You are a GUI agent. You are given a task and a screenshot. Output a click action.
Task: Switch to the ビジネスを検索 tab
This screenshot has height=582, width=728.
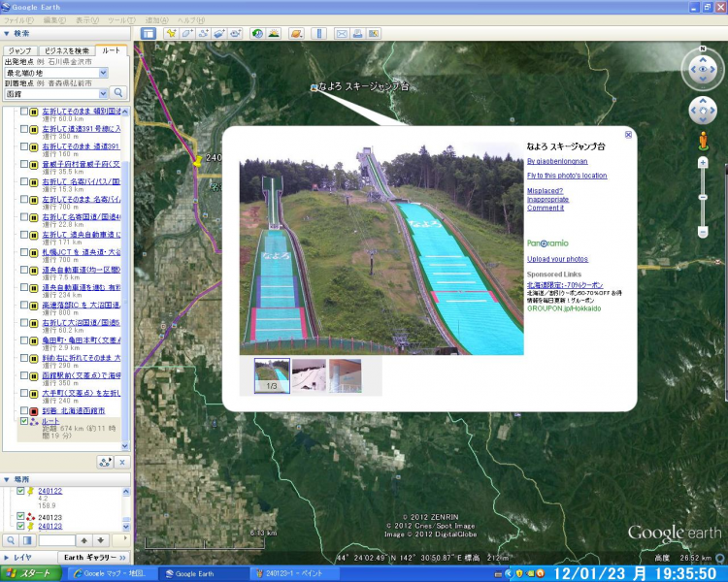click(66, 50)
